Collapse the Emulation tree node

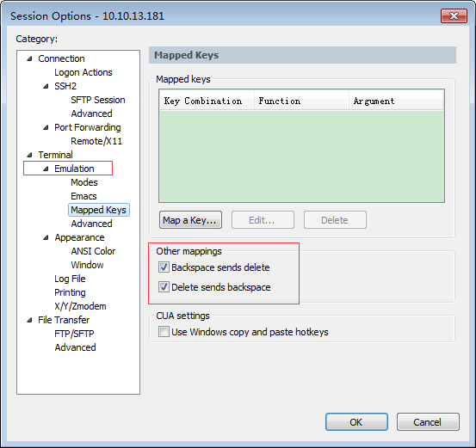pos(46,169)
